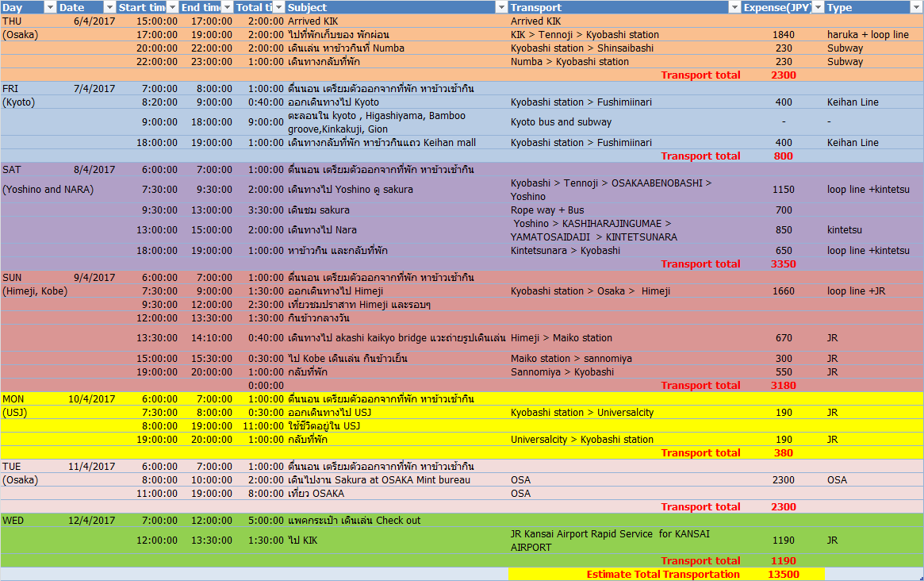924x581 pixels.
Task: Select the 'FRI' day cell
Action: click(10, 88)
